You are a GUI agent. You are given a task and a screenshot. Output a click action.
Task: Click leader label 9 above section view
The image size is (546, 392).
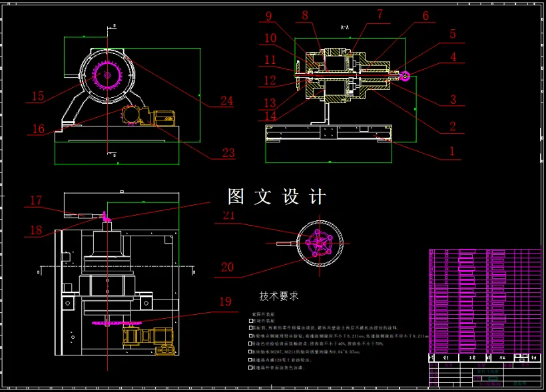(269, 15)
